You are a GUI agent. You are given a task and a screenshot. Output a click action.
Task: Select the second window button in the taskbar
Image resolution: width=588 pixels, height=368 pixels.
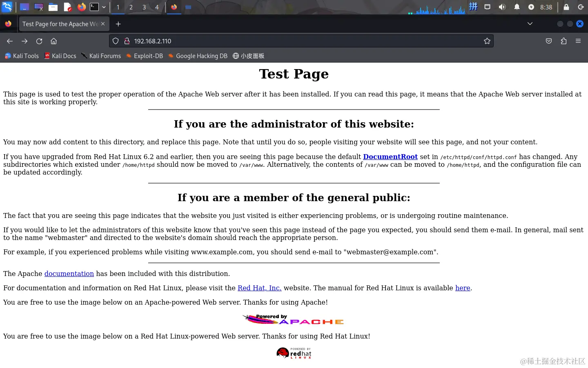pyautogui.click(x=188, y=7)
